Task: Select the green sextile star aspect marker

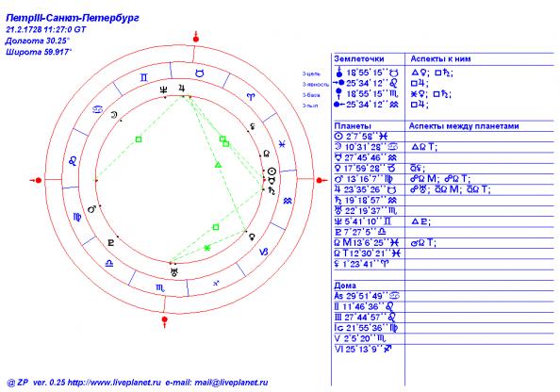Action: pos(207,248)
